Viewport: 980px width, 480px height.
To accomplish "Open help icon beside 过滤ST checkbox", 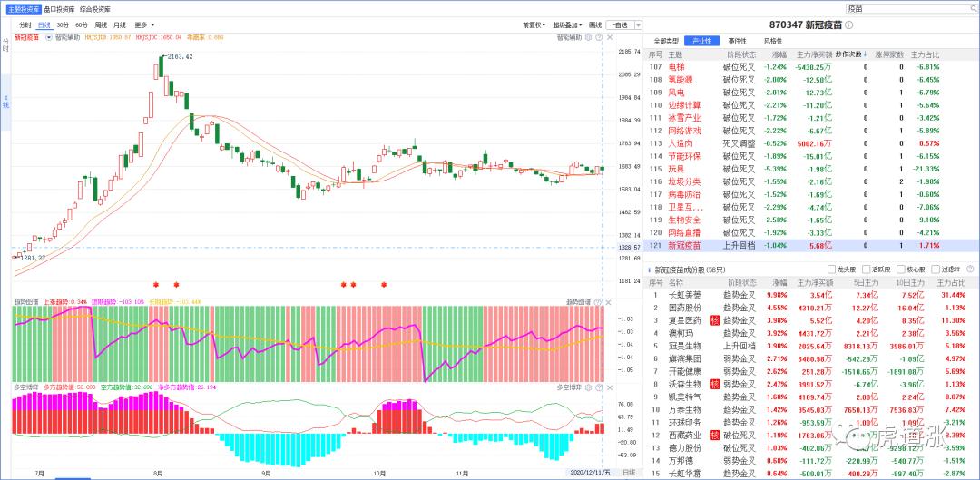I will coord(971,269).
